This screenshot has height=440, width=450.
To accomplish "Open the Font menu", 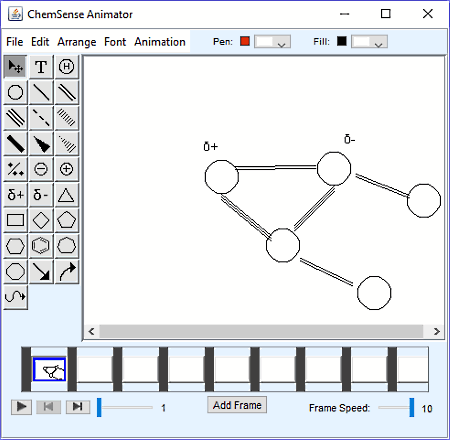I will tap(115, 42).
